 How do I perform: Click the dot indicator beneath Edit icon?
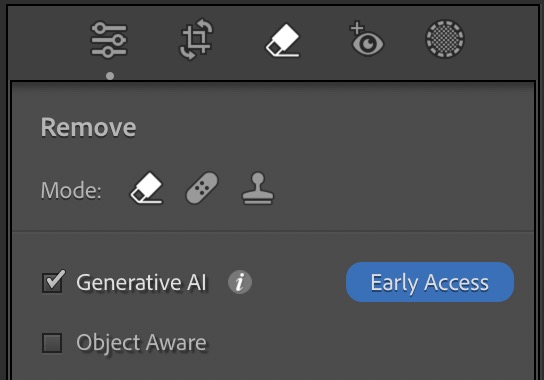coord(110,76)
